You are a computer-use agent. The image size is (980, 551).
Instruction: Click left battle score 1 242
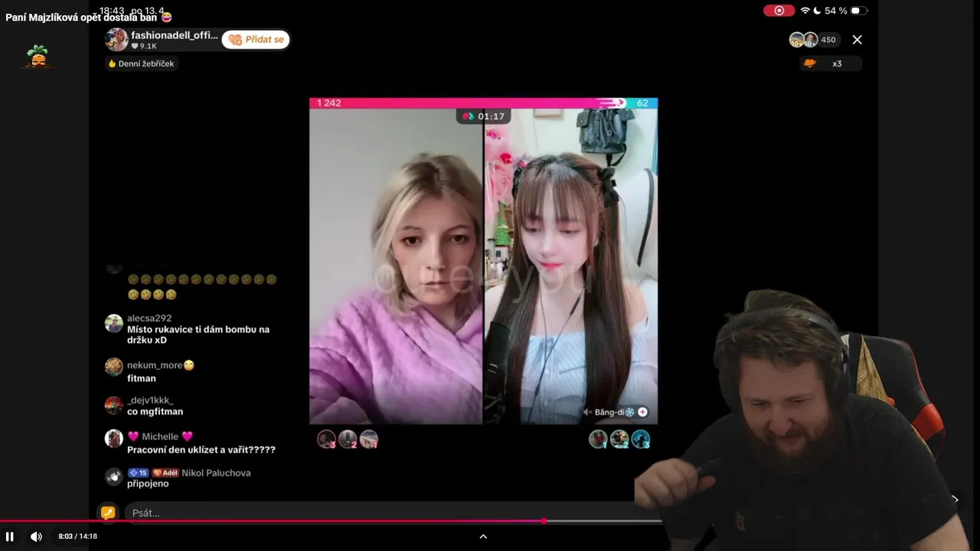[328, 103]
